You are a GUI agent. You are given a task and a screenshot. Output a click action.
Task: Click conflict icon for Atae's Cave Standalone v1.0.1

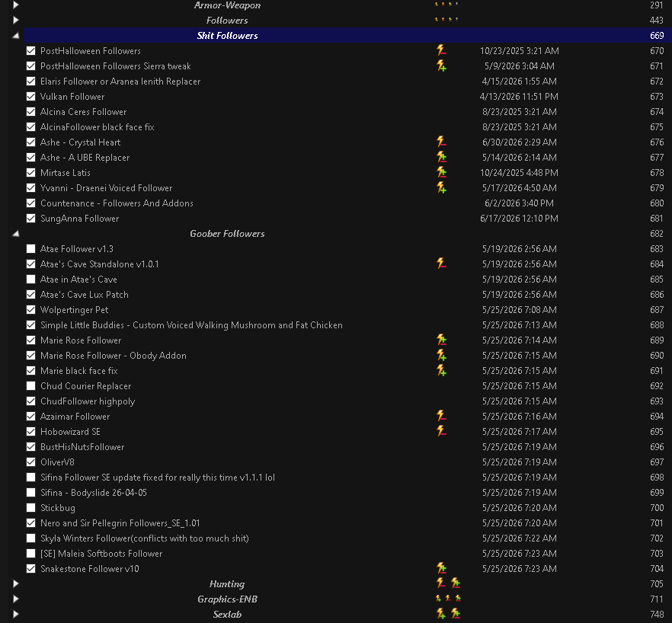point(441,264)
